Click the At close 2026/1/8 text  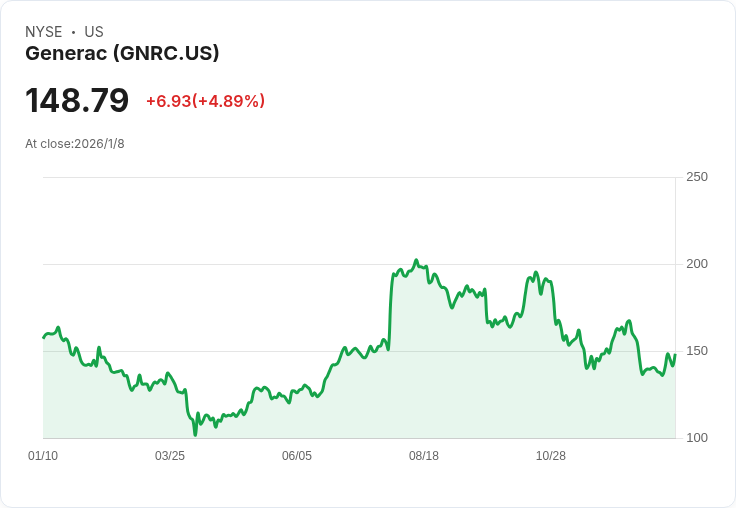(x=75, y=144)
